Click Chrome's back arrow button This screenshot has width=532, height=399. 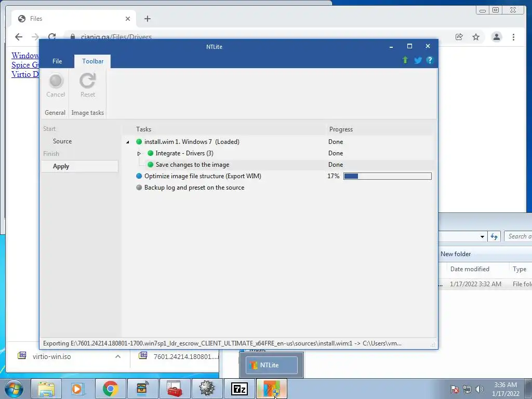click(x=19, y=37)
